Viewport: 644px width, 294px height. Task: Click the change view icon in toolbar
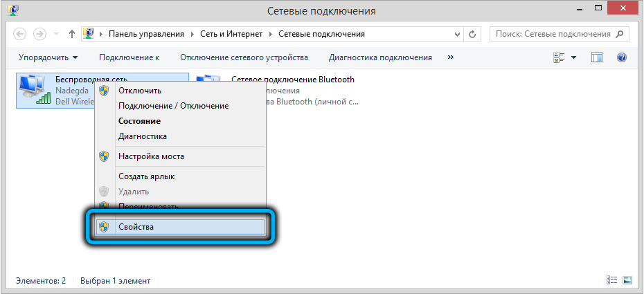click(560, 57)
